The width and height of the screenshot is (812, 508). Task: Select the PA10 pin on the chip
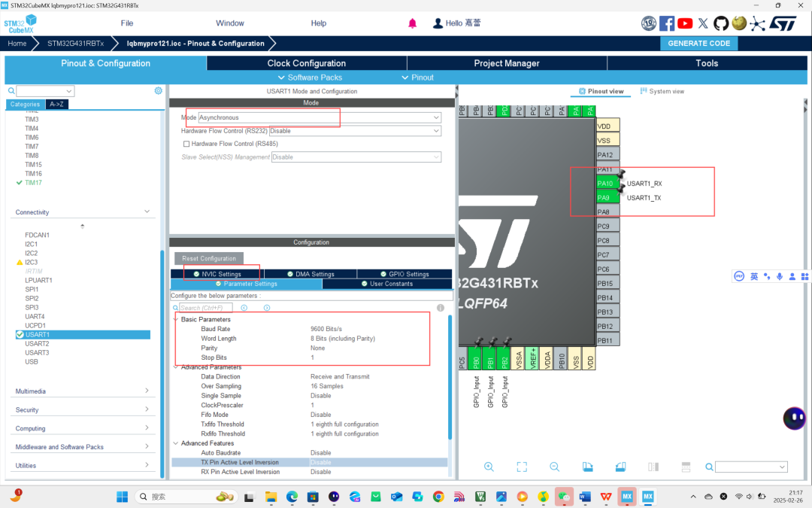point(607,184)
